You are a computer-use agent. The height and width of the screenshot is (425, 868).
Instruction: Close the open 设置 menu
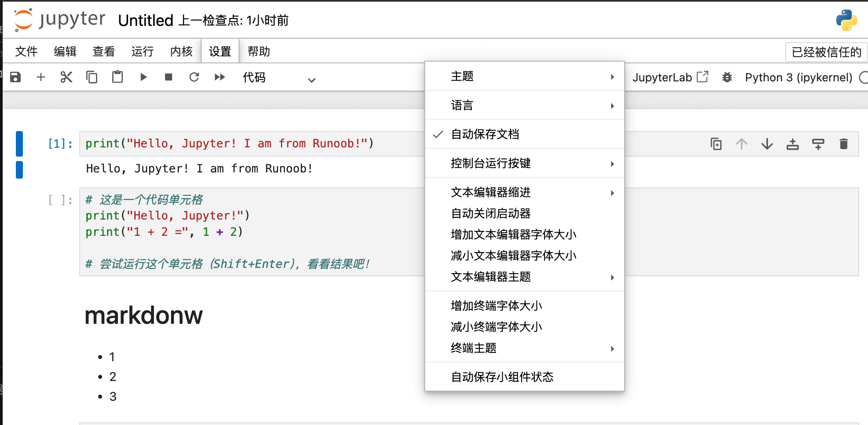click(x=220, y=51)
